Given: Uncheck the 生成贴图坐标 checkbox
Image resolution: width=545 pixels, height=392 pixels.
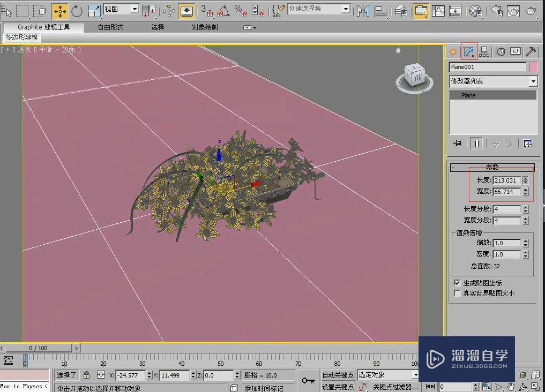Looking at the screenshot, I should (x=457, y=283).
